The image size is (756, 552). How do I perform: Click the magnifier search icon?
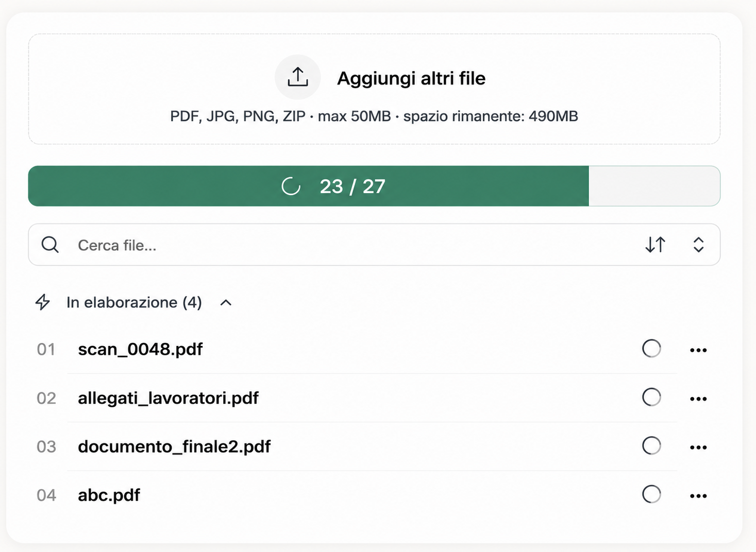click(x=50, y=245)
